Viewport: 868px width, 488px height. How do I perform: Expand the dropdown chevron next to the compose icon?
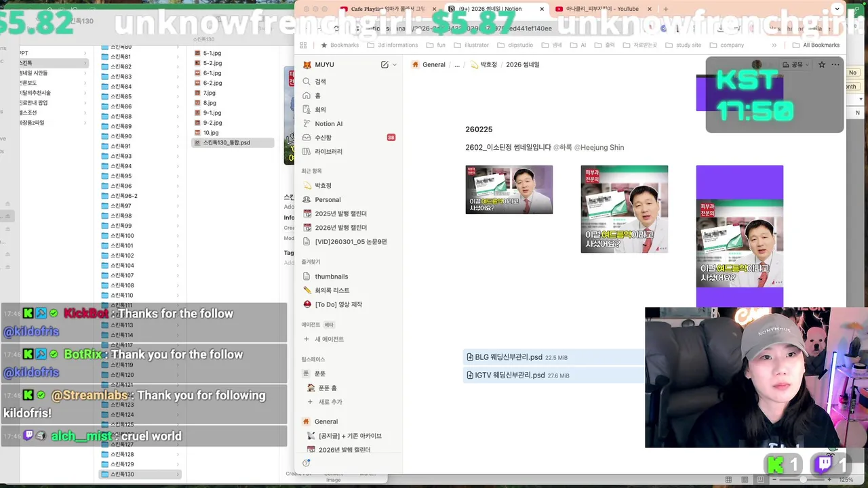395,64
